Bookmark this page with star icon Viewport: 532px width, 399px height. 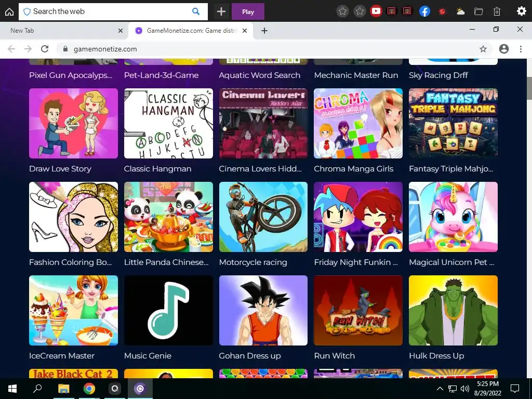483,49
